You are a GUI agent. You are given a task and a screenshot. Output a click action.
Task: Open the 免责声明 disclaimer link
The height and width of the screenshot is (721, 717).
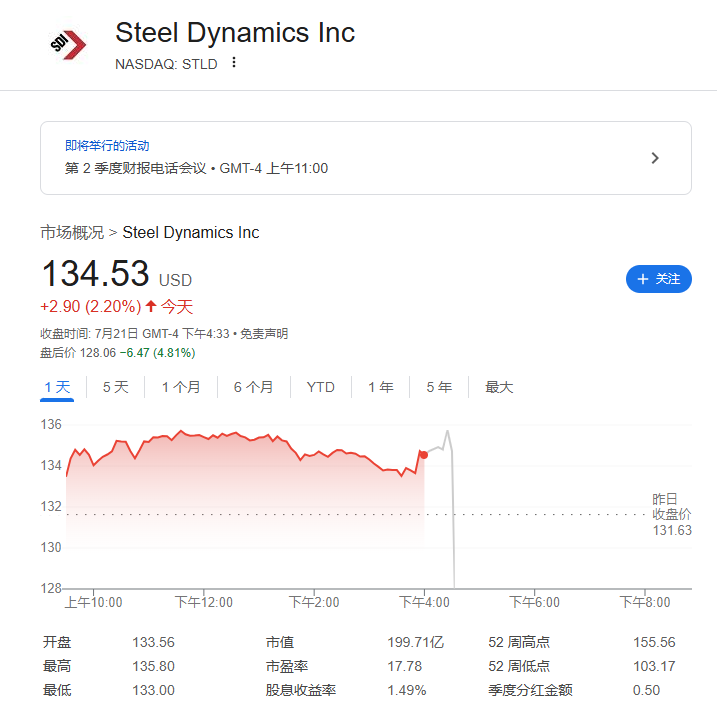[x=268, y=334]
